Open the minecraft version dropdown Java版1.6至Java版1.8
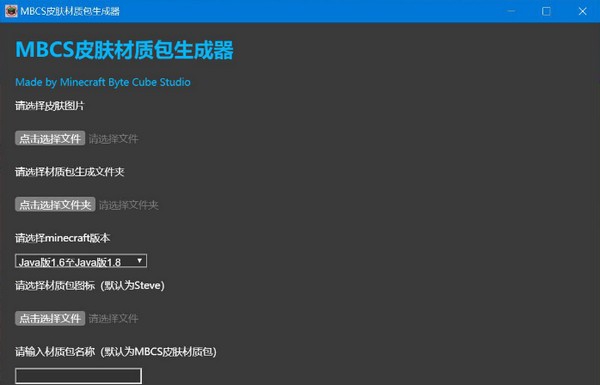This screenshot has height=385, width=600. tap(81, 261)
